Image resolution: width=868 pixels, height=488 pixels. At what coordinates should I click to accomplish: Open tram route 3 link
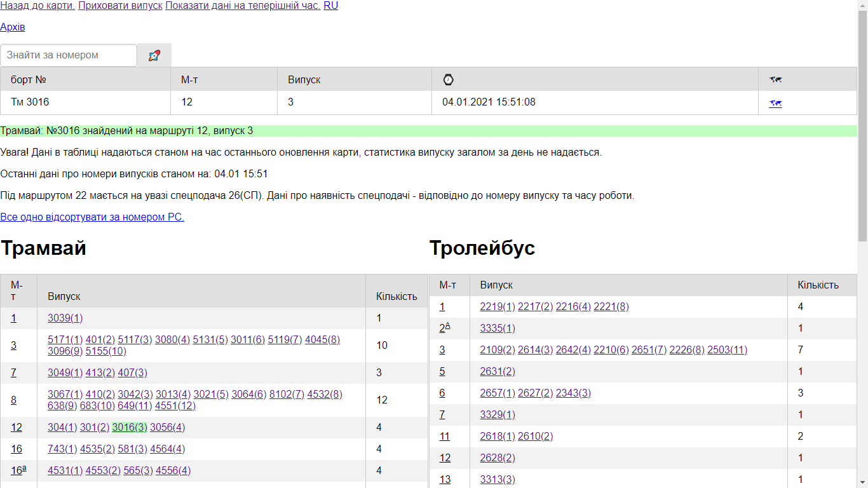coord(13,346)
